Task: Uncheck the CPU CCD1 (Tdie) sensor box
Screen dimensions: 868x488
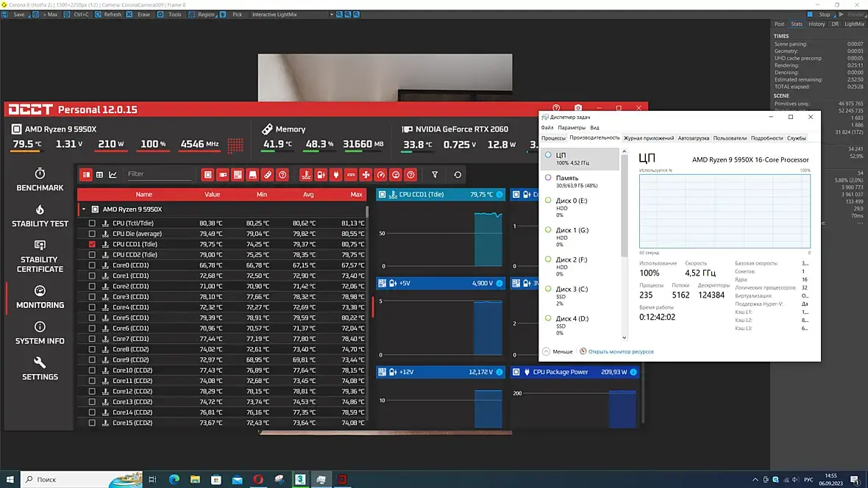Action: click(x=92, y=244)
